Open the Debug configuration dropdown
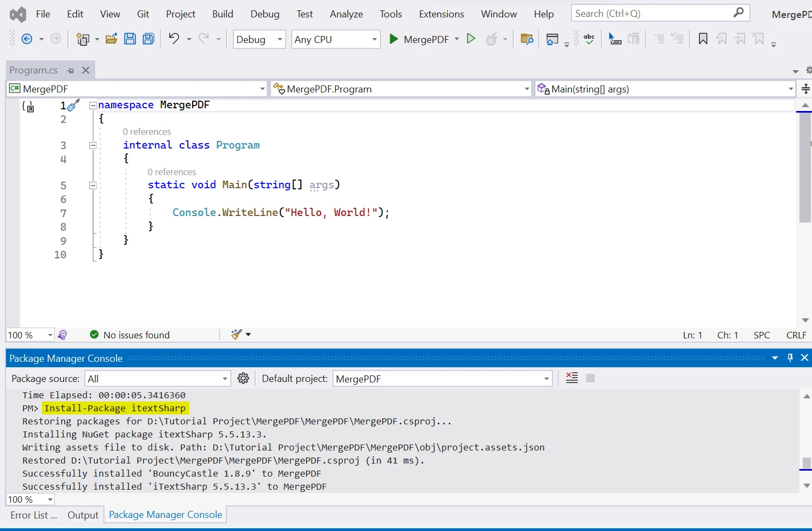Image resolution: width=812 pixels, height=531 pixels. (260, 39)
